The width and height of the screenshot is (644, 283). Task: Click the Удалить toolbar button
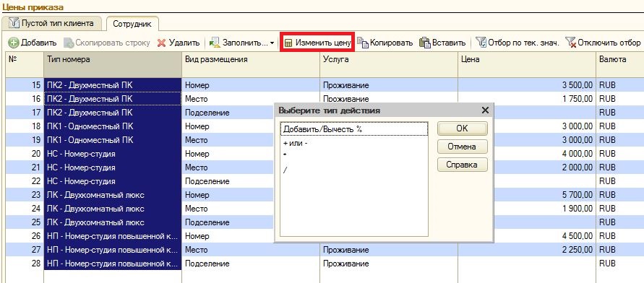[x=179, y=43]
